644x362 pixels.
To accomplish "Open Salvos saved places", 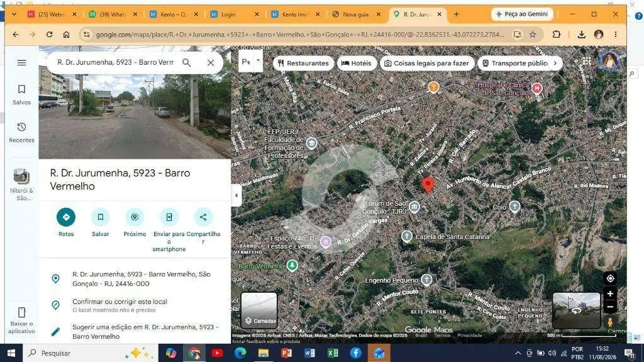I will 21,94.
